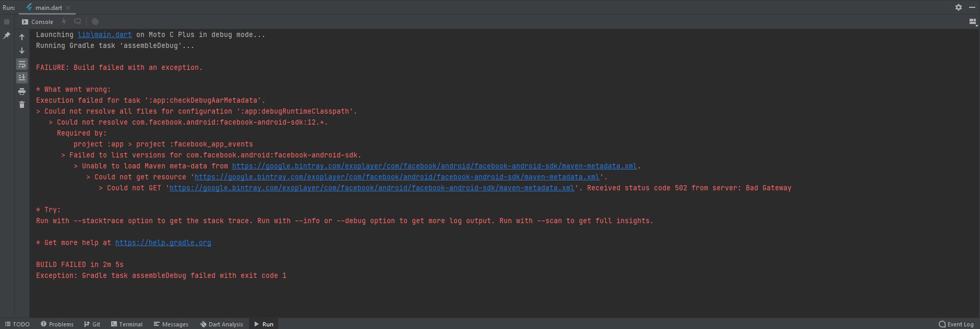980x329 pixels.
Task: Open the Terminal tool window
Action: click(x=127, y=324)
